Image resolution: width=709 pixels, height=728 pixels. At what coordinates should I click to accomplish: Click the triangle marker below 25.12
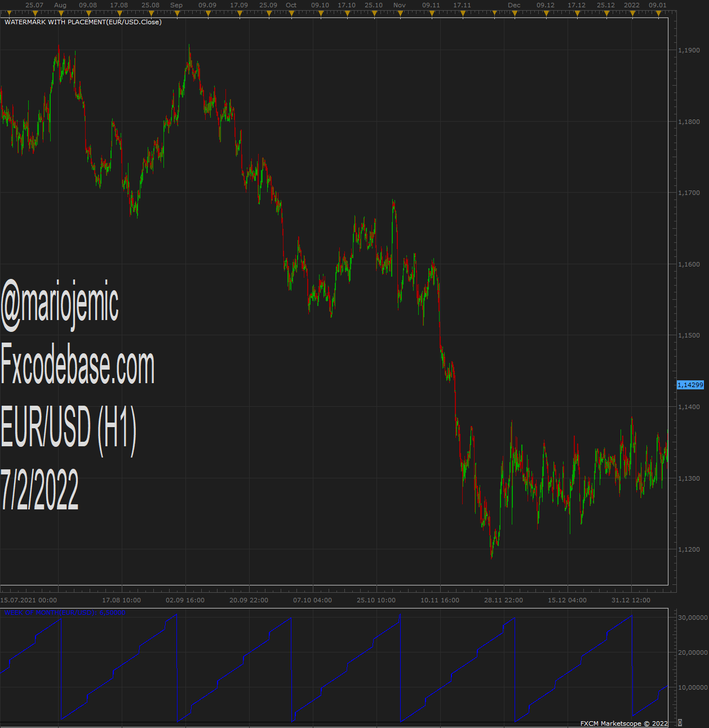point(606,13)
